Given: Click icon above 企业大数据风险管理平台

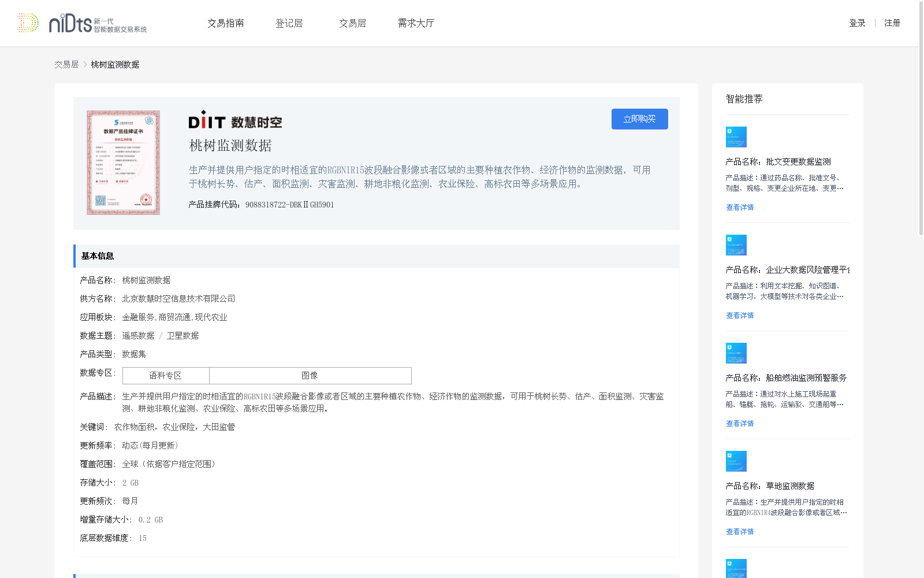Looking at the screenshot, I should click(736, 245).
